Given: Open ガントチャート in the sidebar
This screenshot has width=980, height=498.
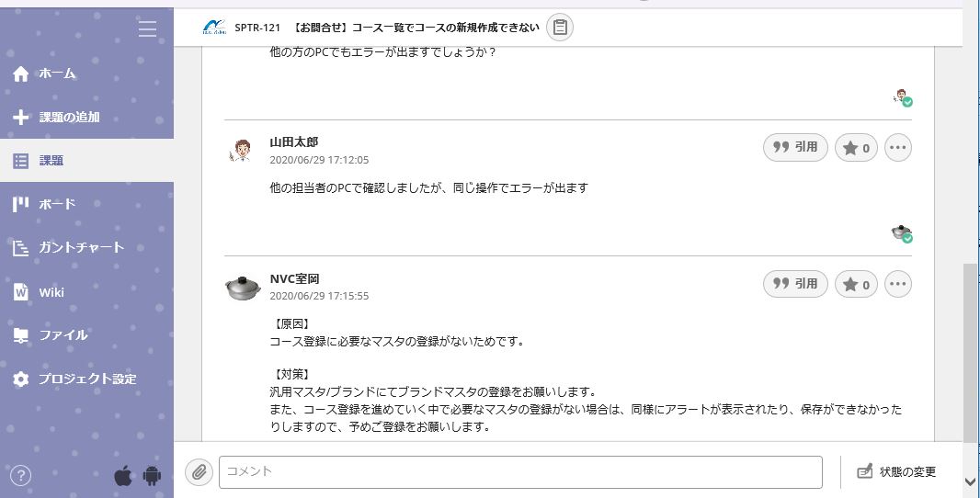Looking at the screenshot, I should pos(86,247).
